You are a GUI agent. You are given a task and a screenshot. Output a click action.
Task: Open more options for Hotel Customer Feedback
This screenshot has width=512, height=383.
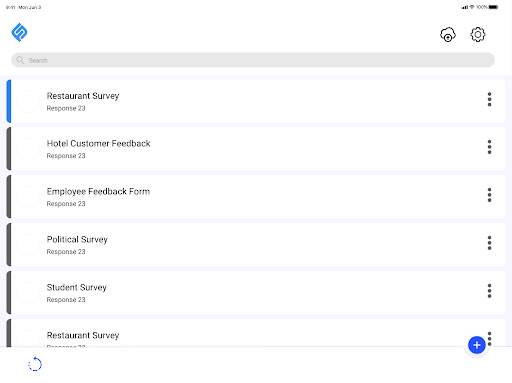[x=489, y=147]
